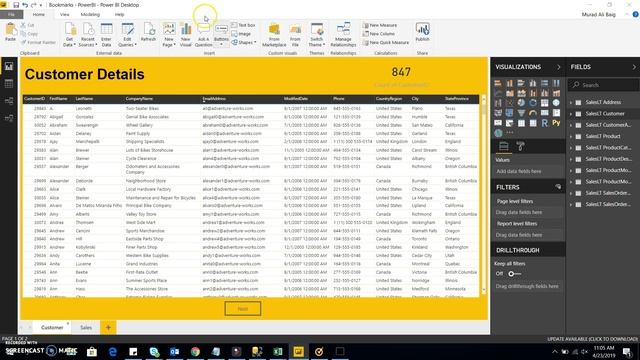Open the Shapes dropdown
This screenshot has height=360, width=640.
pos(244,42)
